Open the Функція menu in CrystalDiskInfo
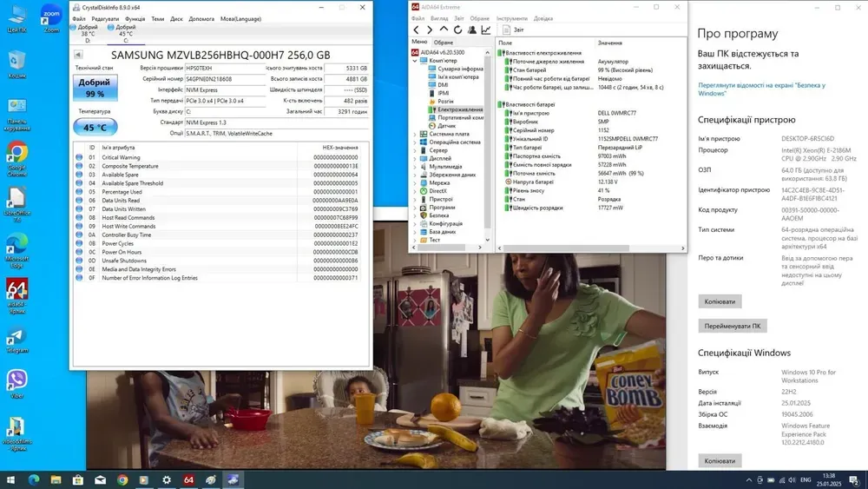The height and width of the screenshot is (489, 868). click(135, 18)
